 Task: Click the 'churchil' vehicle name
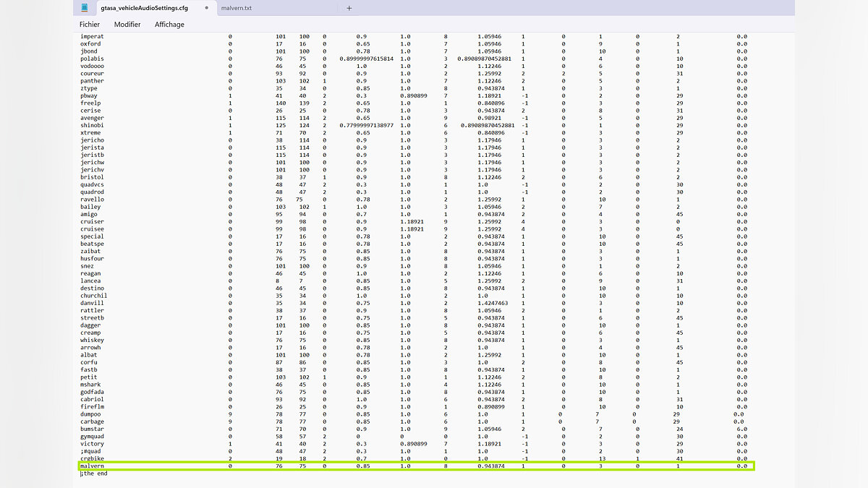click(93, 296)
